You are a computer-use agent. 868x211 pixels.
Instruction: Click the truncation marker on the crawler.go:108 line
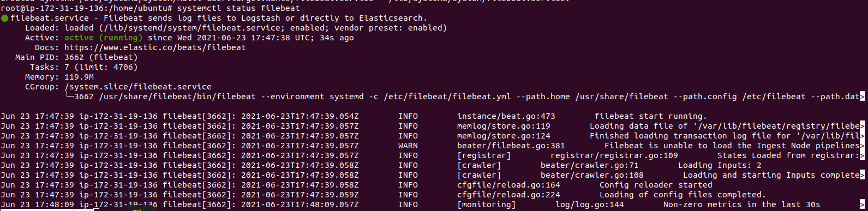tap(863, 175)
